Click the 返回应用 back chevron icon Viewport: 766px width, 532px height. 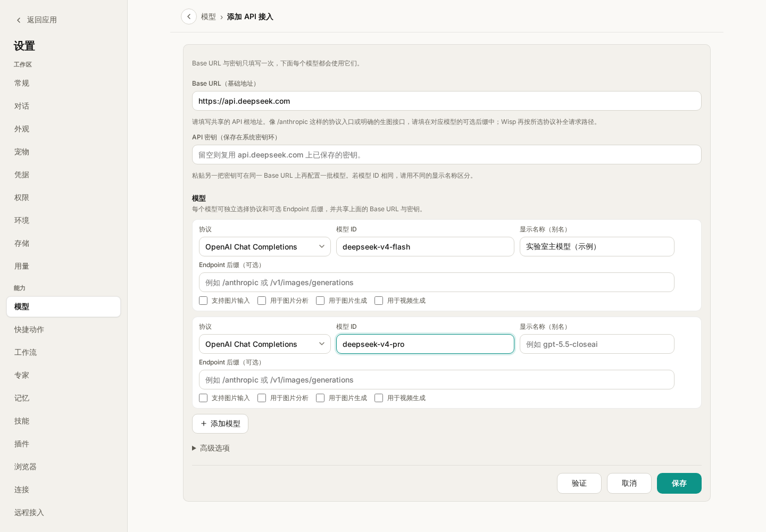click(x=19, y=20)
